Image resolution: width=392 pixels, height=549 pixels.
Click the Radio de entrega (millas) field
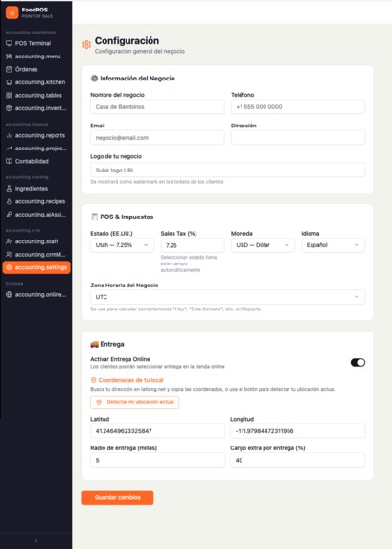tap(157, 460)
